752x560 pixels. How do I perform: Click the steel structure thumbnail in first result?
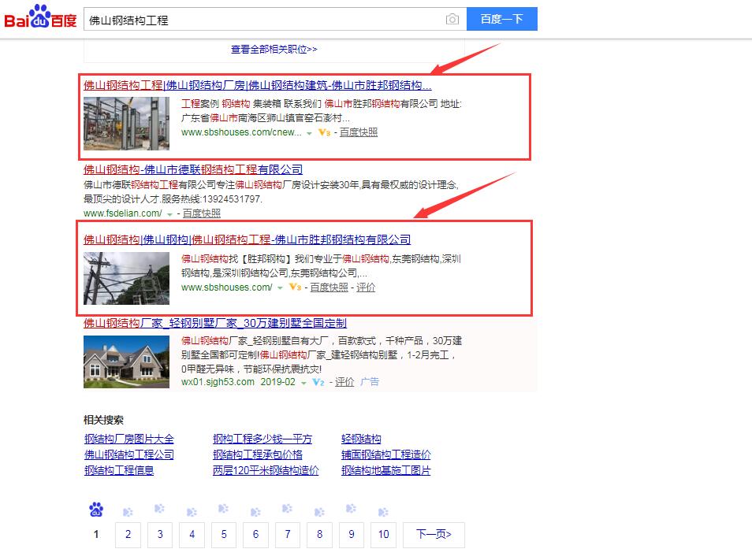point(126,124)
